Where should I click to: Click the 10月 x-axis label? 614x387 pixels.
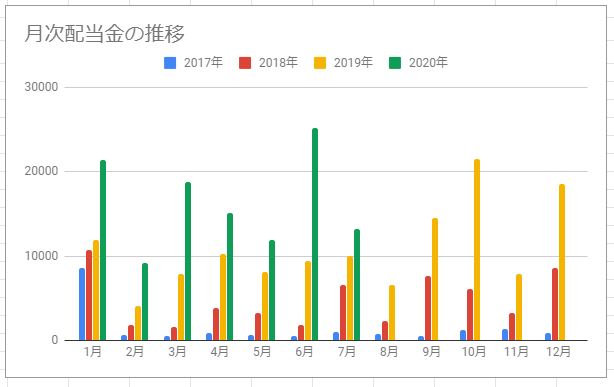[x=474, y=352]
